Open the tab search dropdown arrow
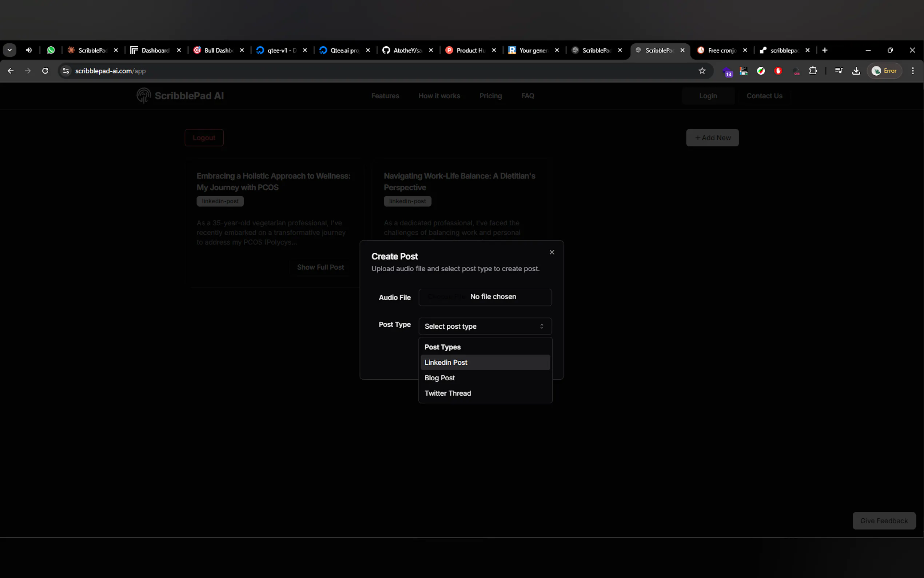This screenshot has height=578, width=924. 9,50
